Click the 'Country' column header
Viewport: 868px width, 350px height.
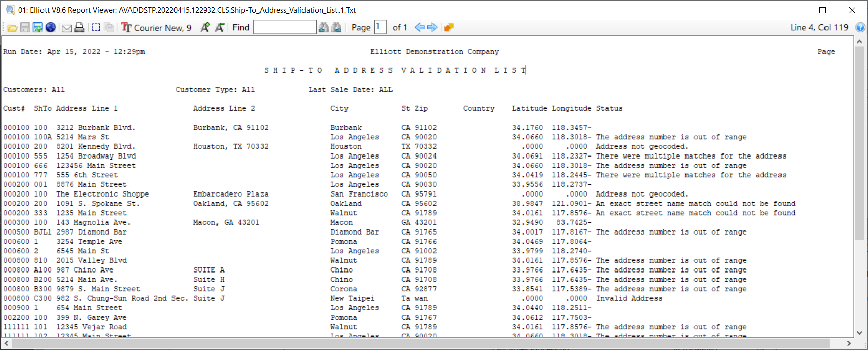coord(479,109)
